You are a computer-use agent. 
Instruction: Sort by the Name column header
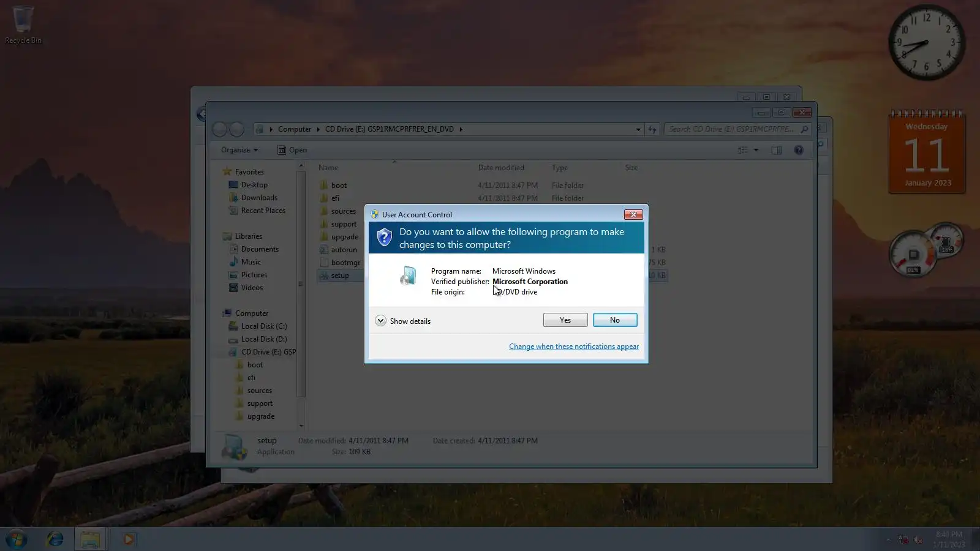coord(328,168)
